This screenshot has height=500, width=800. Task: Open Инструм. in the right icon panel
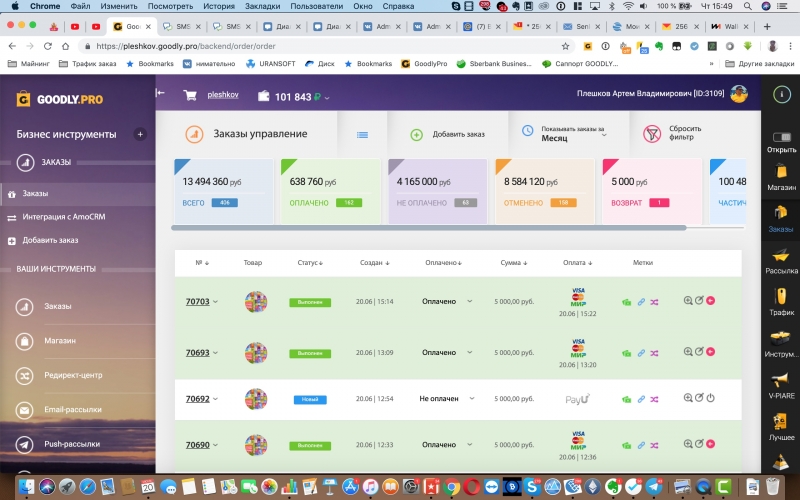(781, 343)
